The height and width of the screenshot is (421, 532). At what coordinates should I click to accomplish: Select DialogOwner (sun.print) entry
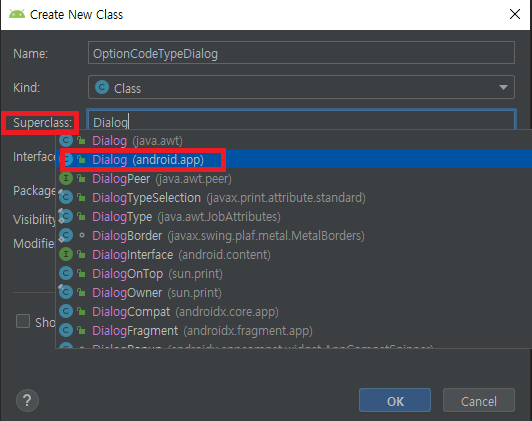click(293, 292)
